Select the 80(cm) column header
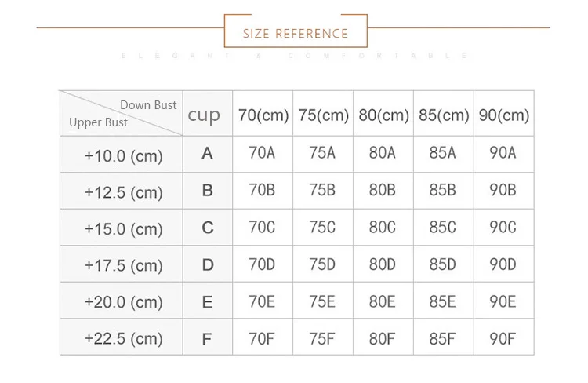Screen dimensions: 588x383 pos(383,115)
